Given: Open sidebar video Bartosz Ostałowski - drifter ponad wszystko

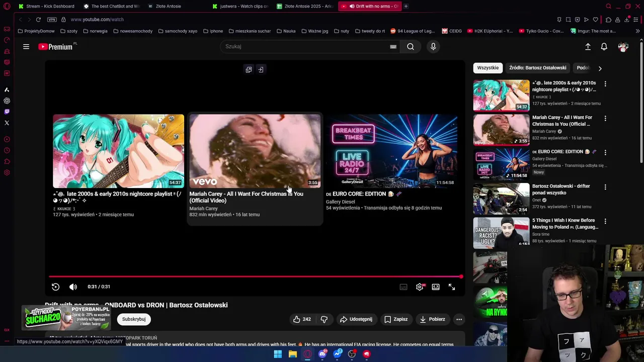Looking at the screenshot, I should [561, 190].
